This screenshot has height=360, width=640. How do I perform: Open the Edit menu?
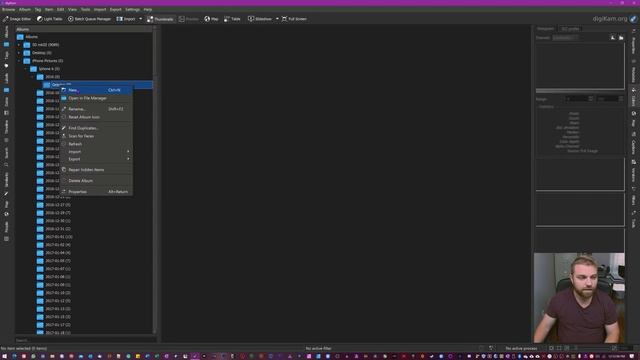pyautogui.click(x=60, y=9)
